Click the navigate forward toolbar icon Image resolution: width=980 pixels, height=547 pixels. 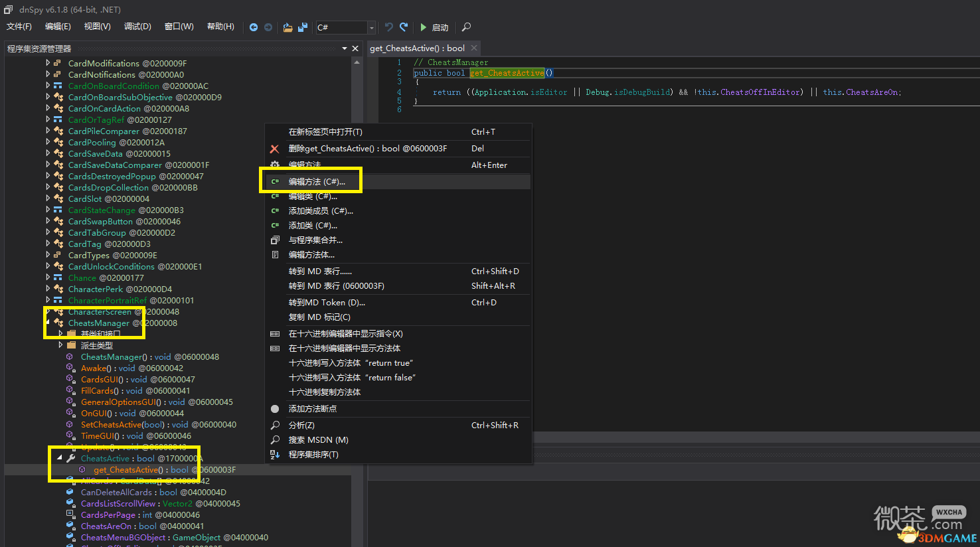pos(268,27)
